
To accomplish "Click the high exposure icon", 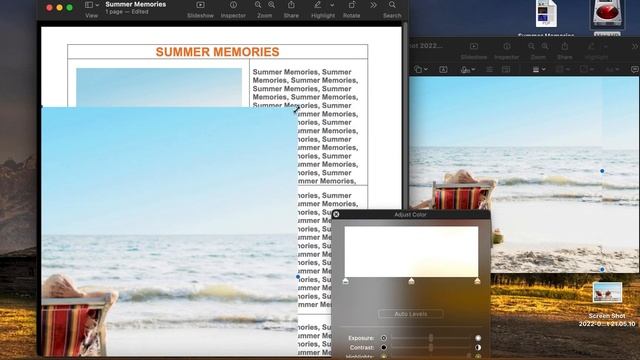I will 478,338.
